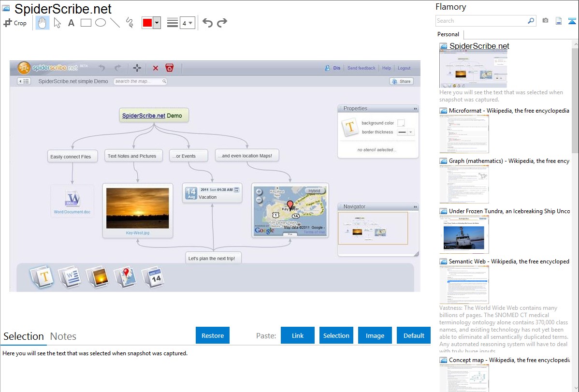Open Under Frozen Tundra snapshot thumbnail

click(x=464, y=234)
